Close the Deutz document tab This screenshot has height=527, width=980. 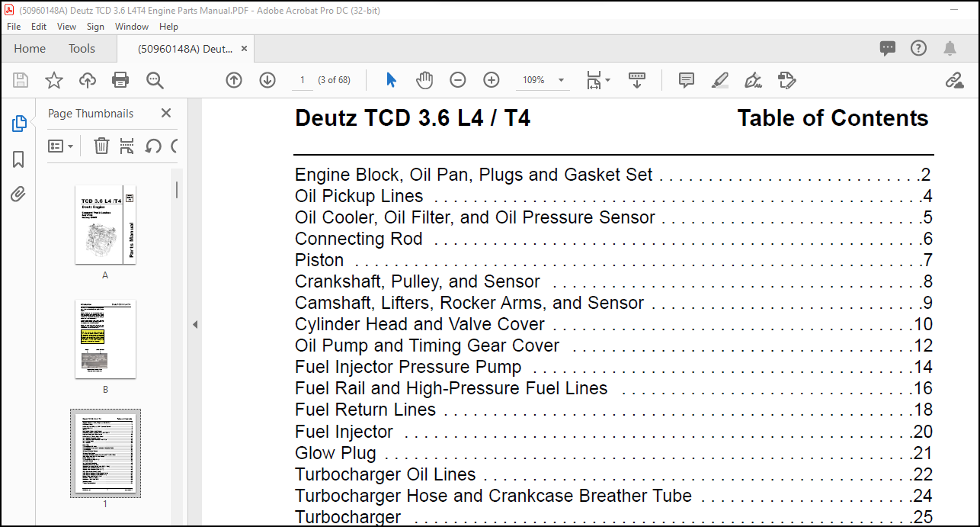pos(245,49)
